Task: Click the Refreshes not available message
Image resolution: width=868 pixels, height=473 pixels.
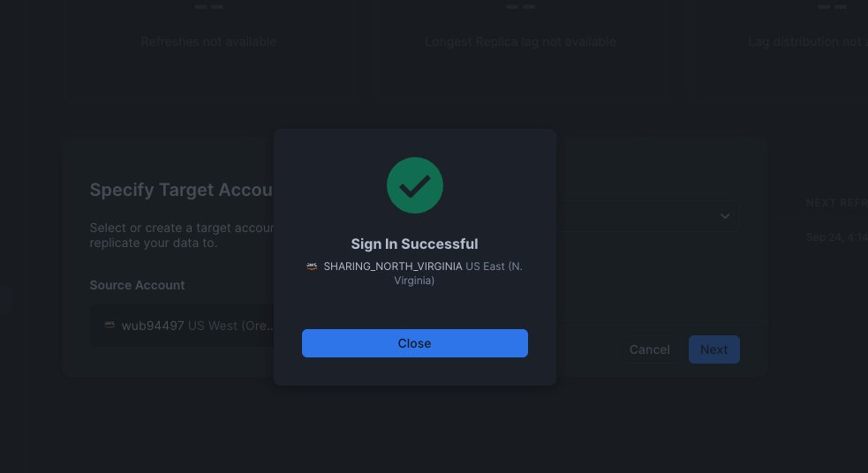Action: pyautogui.click(x=208, y=41)
